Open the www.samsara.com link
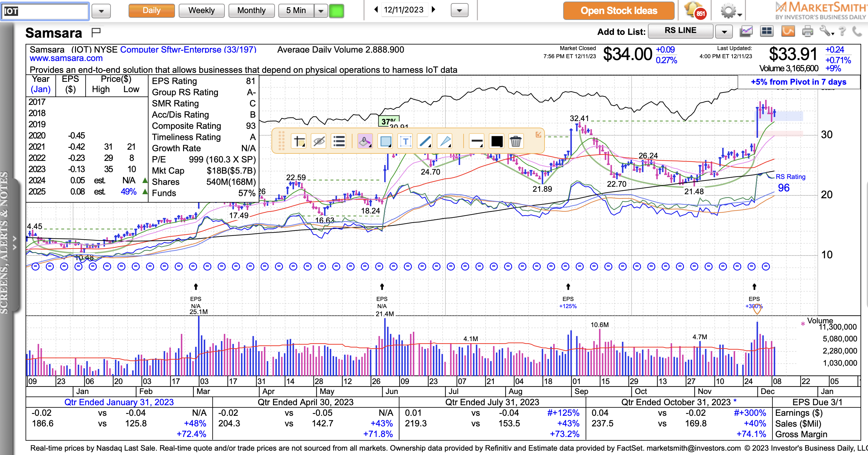This screenshot has width=868, height=455. click(x=66, y=58)
